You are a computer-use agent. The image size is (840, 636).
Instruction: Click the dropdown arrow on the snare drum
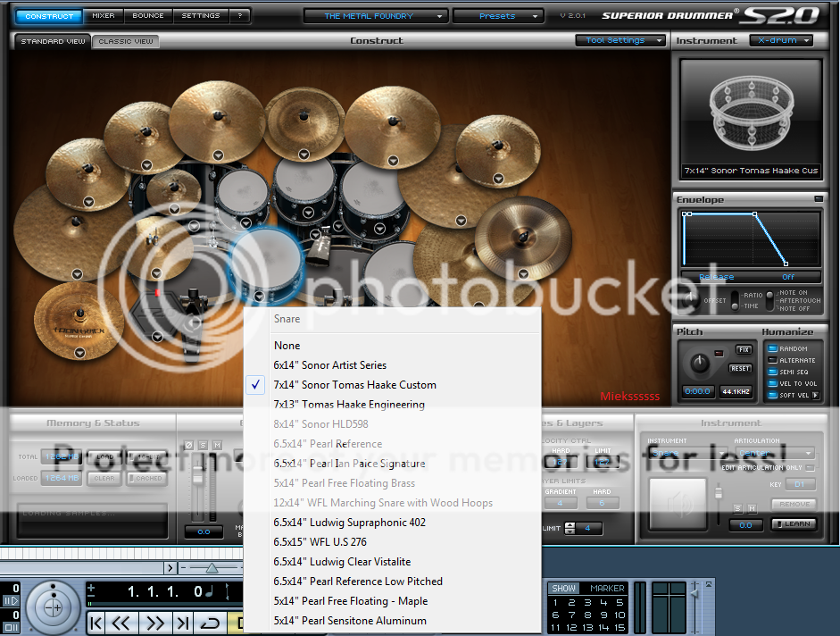[259, 296]
